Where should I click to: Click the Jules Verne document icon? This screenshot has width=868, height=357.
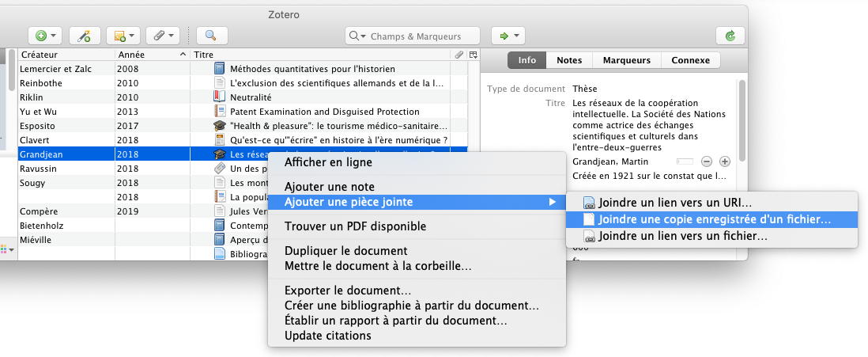point(220,211)
